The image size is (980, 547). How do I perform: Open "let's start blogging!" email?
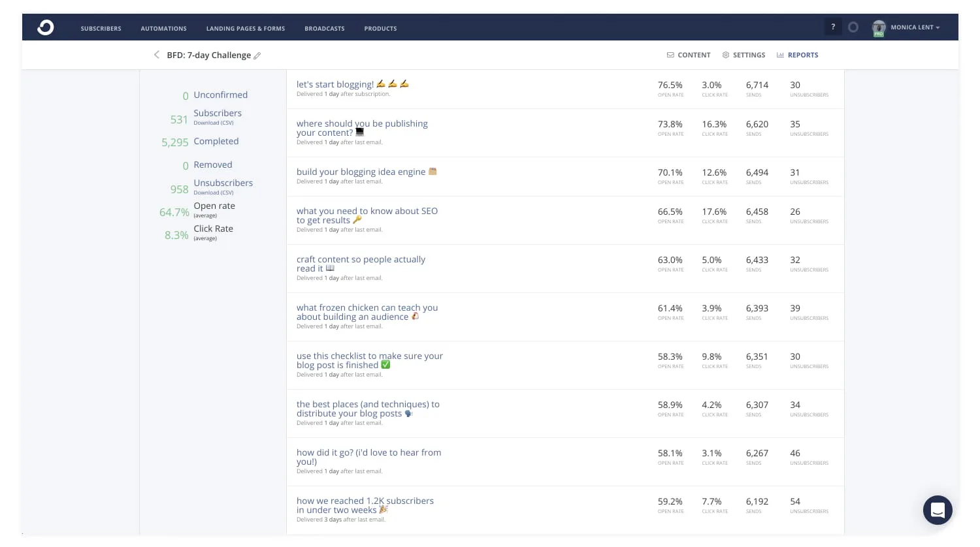[x=335, y=84]
